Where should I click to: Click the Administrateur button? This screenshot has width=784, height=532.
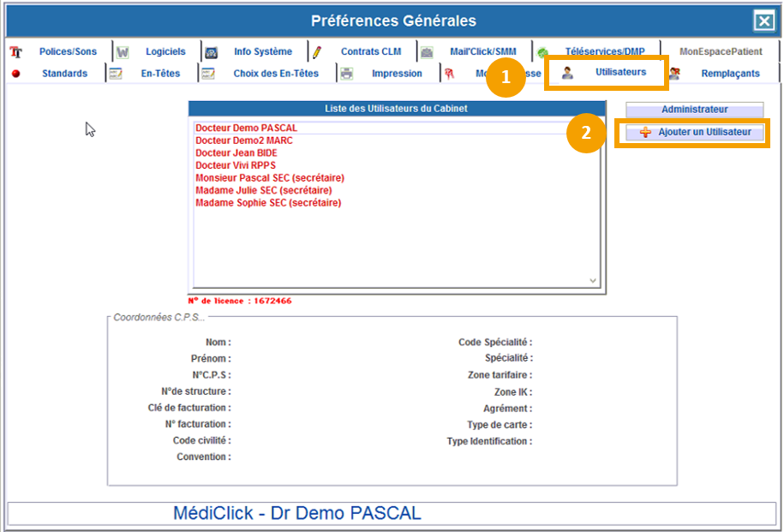(694, 110)
